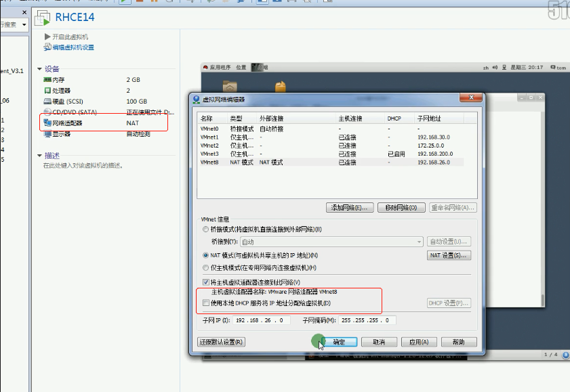Click the display monitor icon

pos(47,134)
